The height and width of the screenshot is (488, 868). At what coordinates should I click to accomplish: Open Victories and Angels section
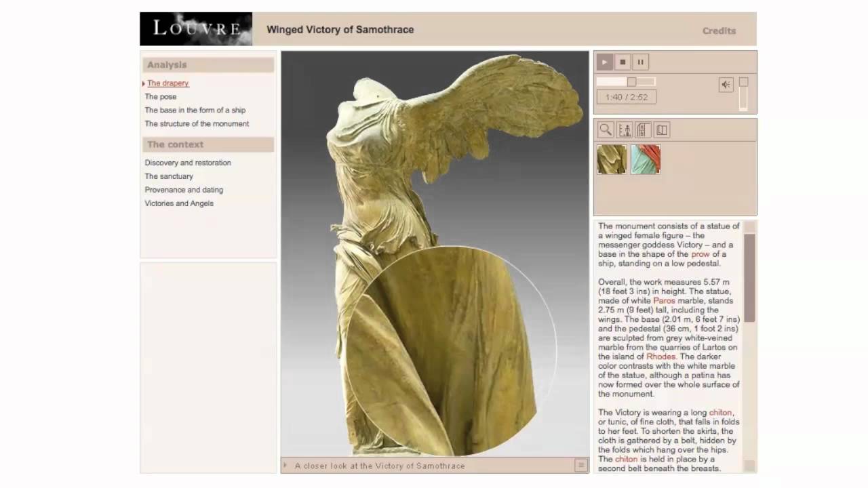(x=179, y=203)
